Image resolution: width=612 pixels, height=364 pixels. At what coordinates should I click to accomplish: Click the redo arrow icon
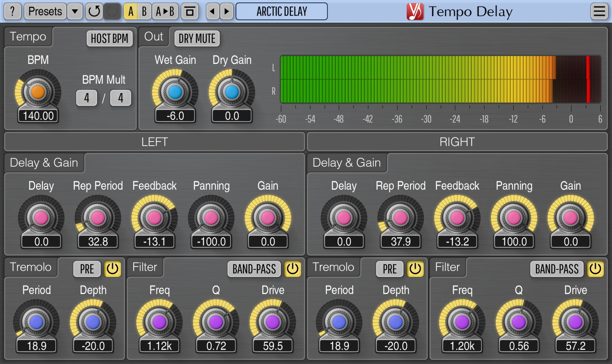(x=112, y=11)
